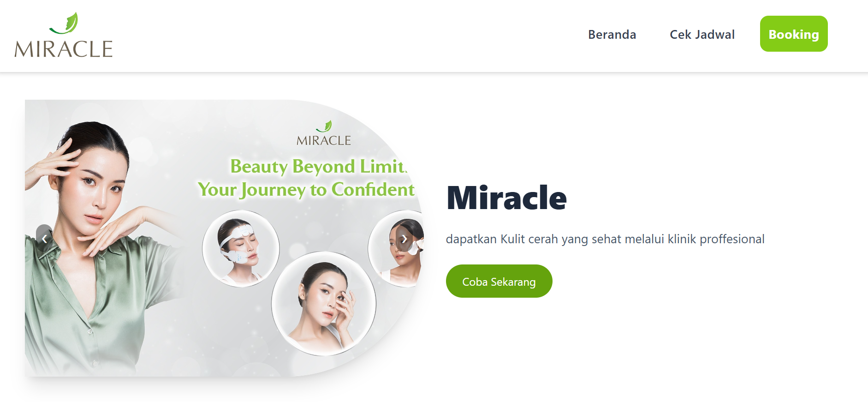Viewport: 868px width, 402px height.
Task: Click the green leaf icon above MIRACLE
Action: (x=65, y=23)
